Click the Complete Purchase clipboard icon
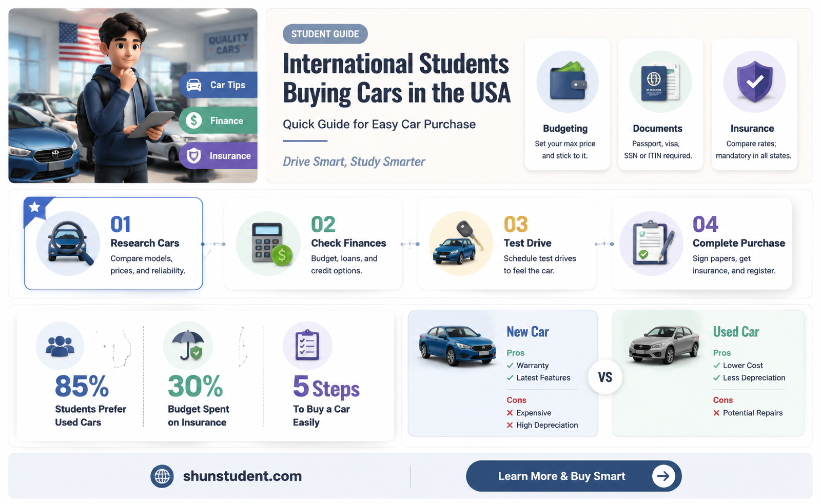Image resolution: width=821 pixels, height=504 pixels. click(653, 243)
